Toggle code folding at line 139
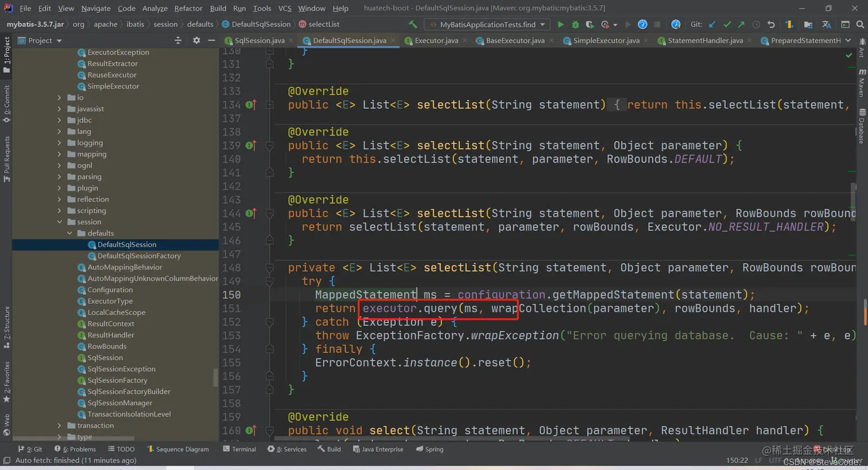 point(269,145)
